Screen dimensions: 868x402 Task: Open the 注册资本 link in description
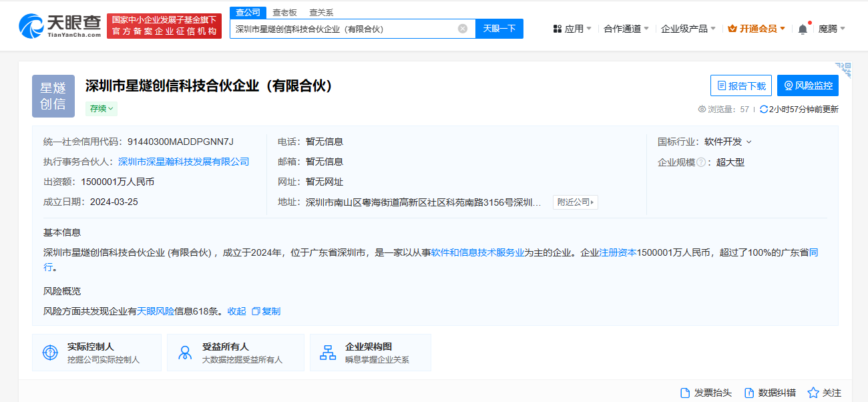point(618,252)
